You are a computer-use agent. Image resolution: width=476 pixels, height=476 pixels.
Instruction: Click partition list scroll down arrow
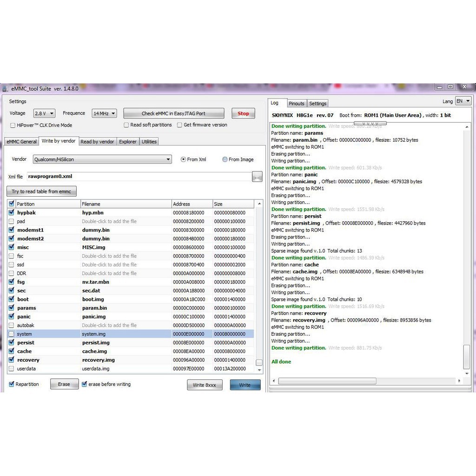click(x=259, y=369)
